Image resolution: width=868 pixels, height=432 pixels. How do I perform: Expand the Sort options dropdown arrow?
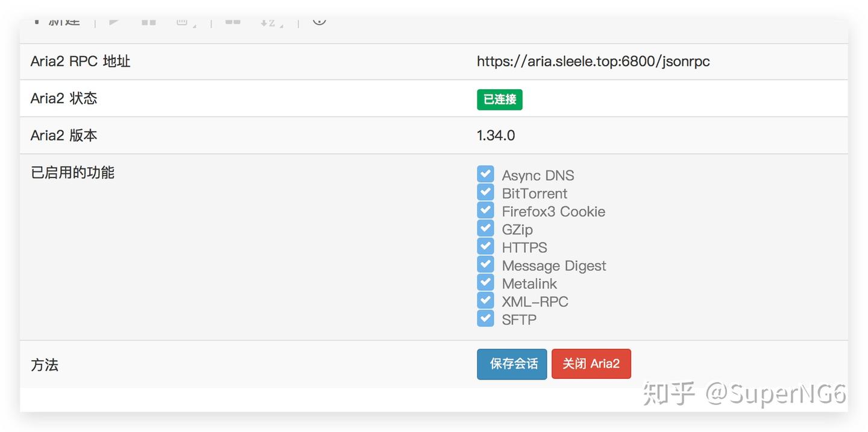[x=281, y=27]
